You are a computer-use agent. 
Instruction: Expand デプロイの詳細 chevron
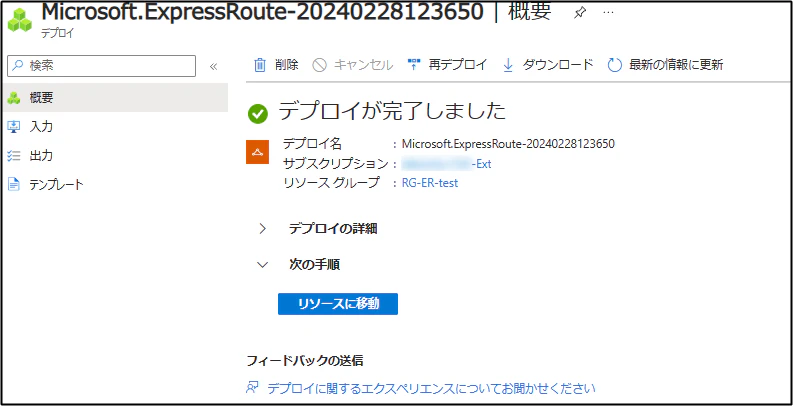pos(262,229)
